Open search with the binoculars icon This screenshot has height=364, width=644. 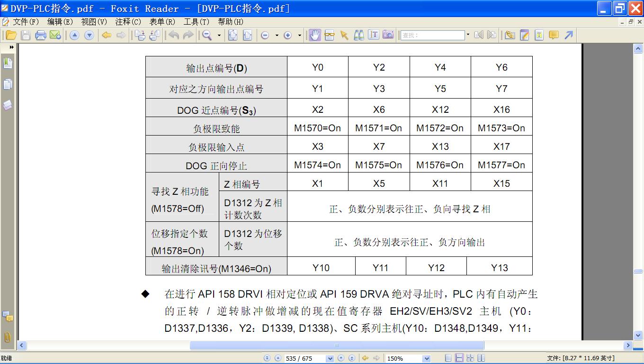359,35
